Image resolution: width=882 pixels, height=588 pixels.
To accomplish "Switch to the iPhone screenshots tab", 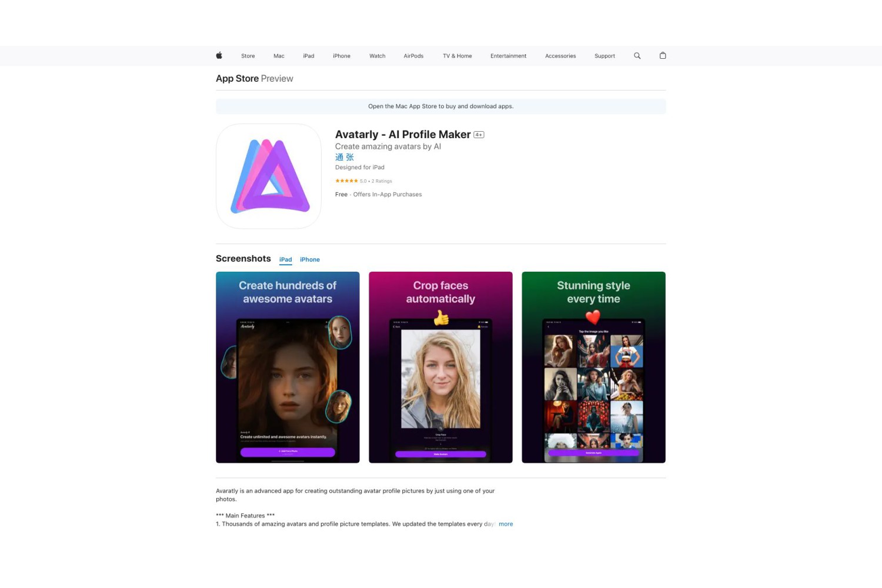I will point(310,259).
